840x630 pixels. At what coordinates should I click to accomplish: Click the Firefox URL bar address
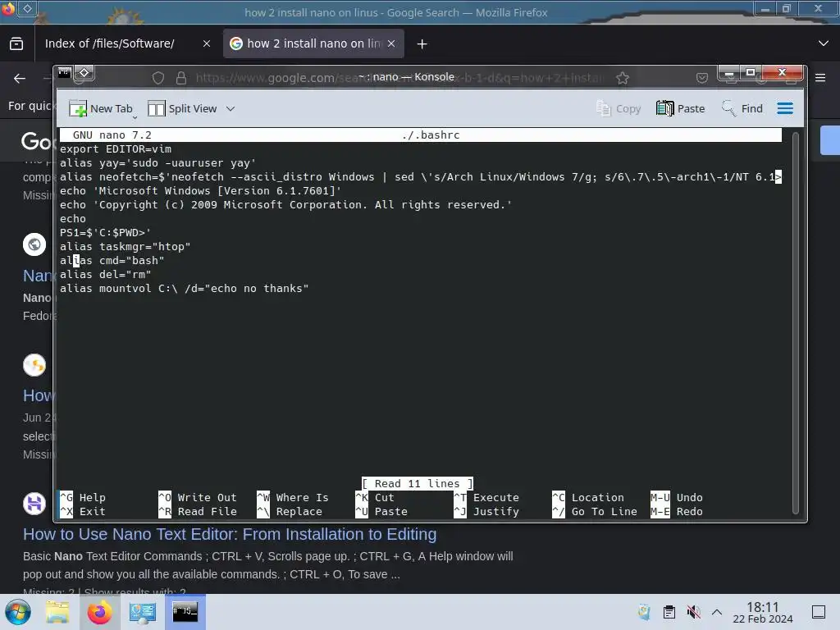click(399, 78)
